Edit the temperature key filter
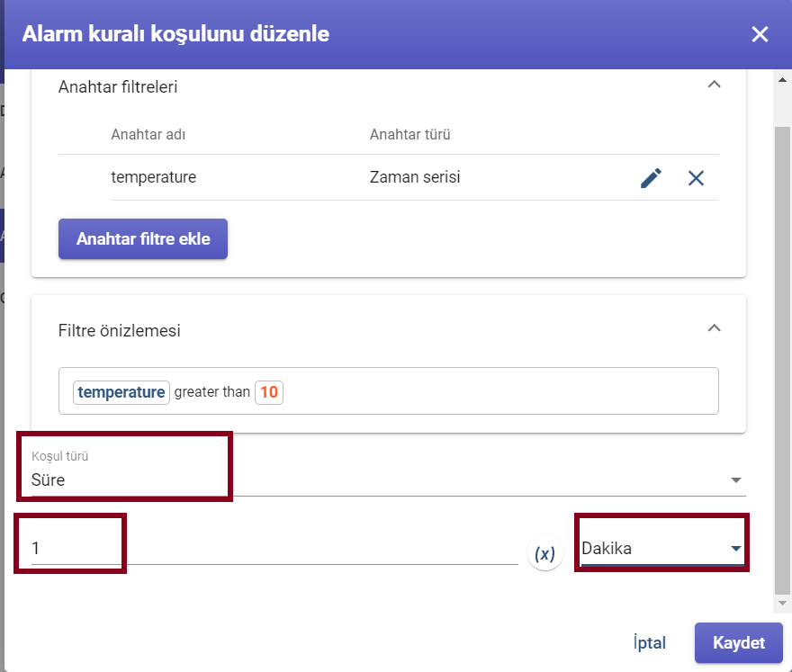The width and height of the screenshot is (792, 672). pos(651,178)
